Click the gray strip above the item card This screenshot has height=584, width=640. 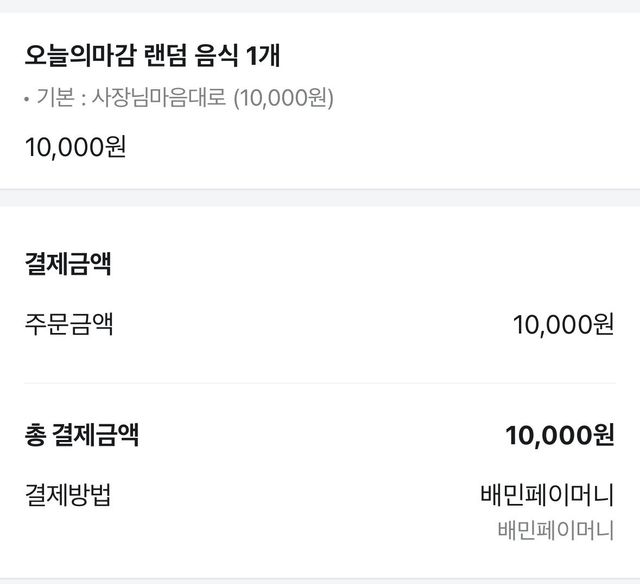320,6
